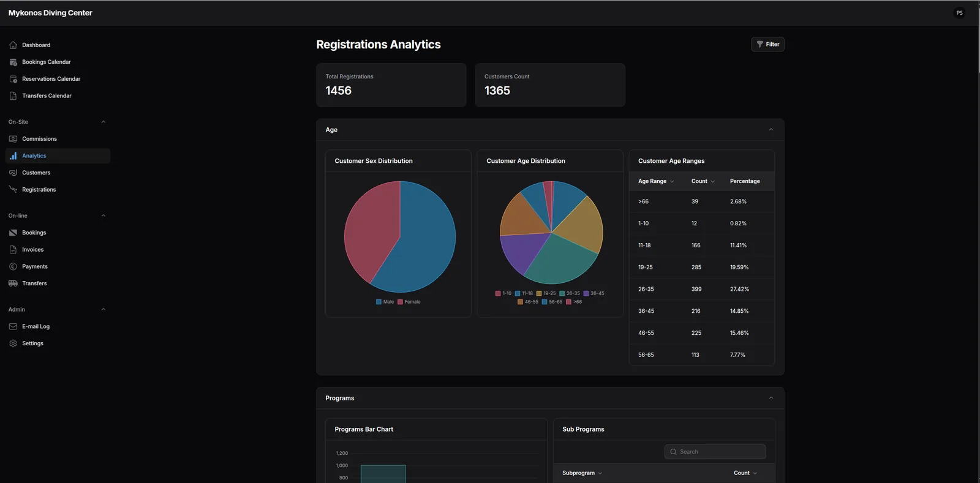
Task: Click the Registrations icon in sidebar
Action: 13,190
